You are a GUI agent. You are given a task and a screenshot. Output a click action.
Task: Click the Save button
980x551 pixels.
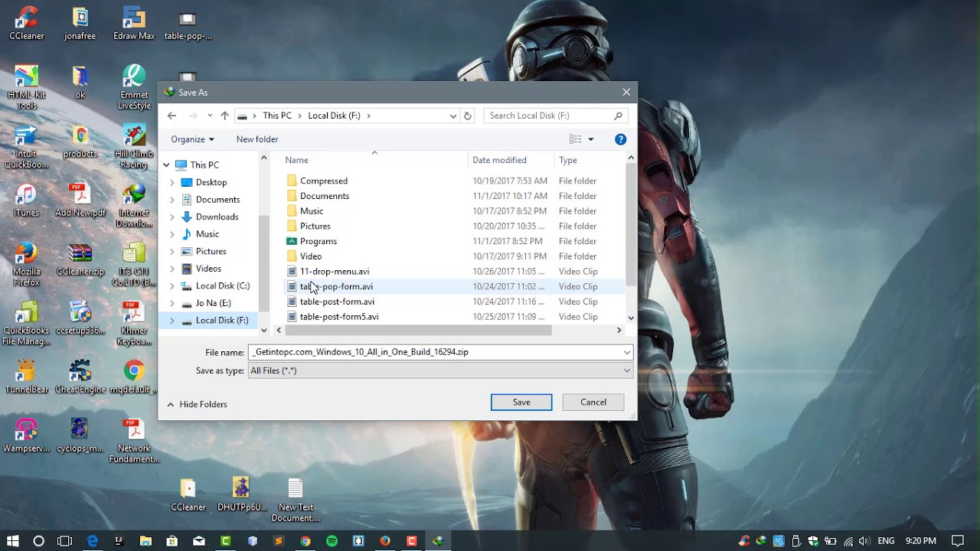click(521, 402)
